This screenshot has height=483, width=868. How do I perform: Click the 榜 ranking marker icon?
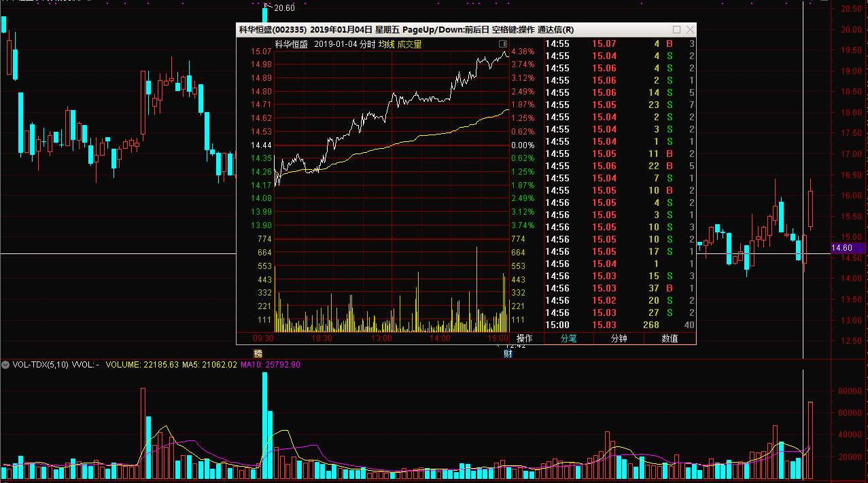258,353
